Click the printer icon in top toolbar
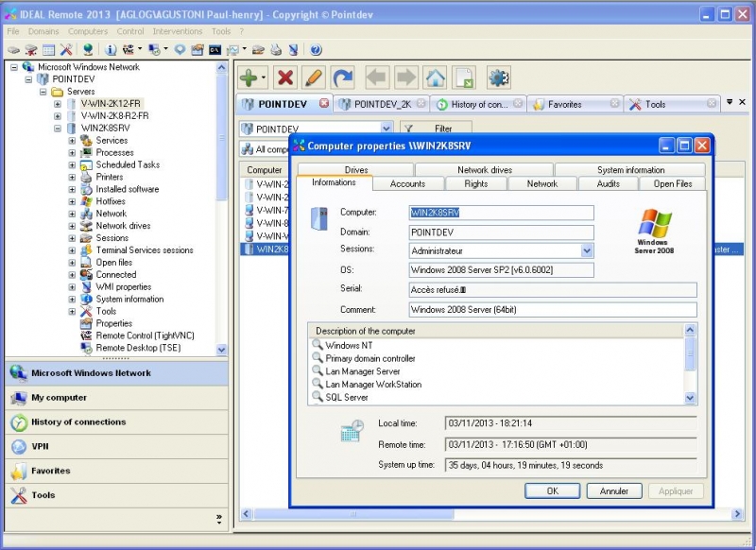This screenshot has height=550, width=756. point(276,50)
